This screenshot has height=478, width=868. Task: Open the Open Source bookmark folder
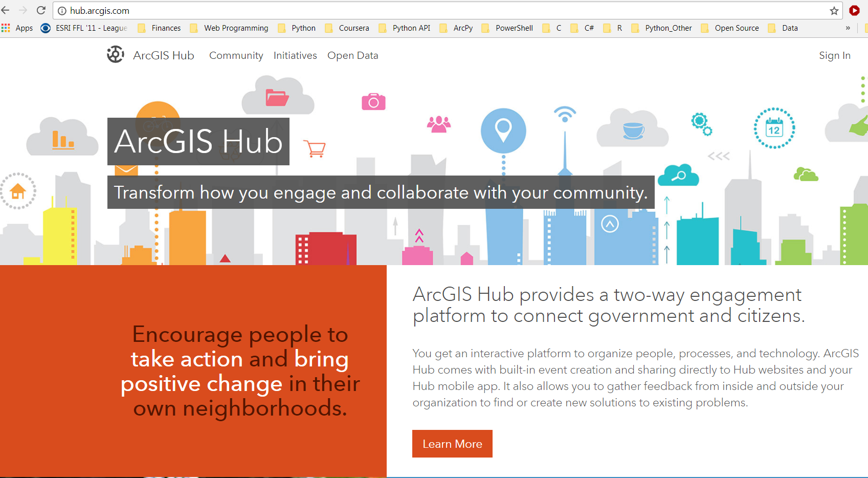730,28
